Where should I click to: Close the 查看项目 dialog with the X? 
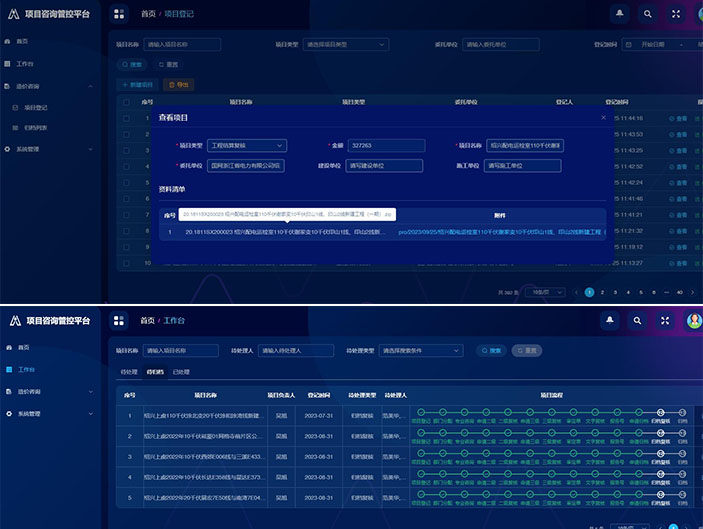[603, 117]
